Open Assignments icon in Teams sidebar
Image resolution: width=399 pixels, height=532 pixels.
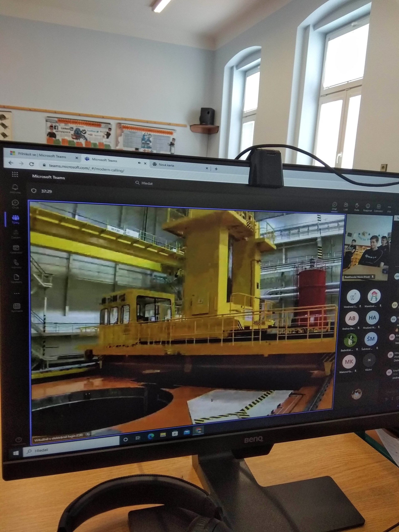(x=16, y=234)
